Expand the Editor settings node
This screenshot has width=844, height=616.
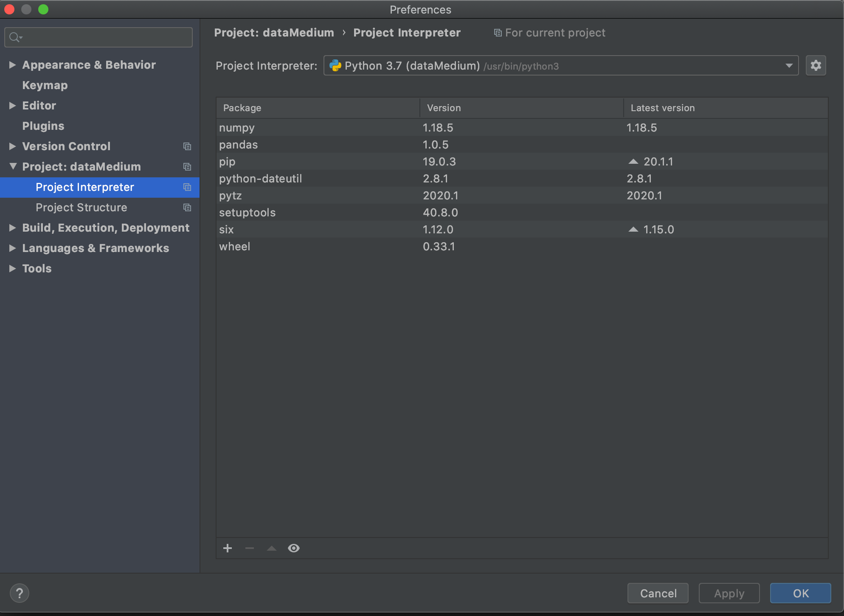(12, 106)
